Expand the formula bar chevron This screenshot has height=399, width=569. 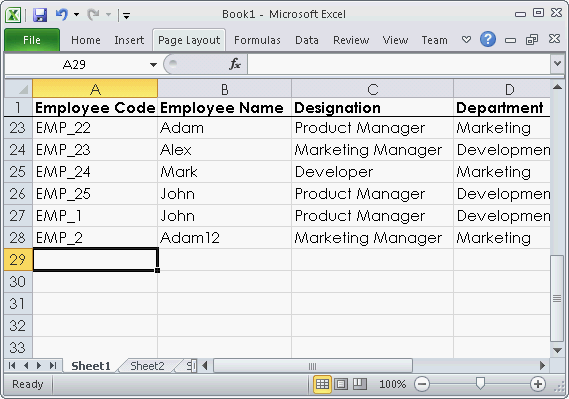pyautogui.click(x=557, y=64)
